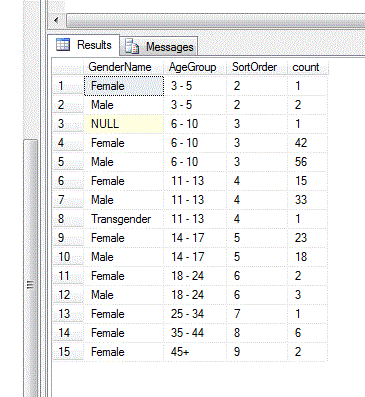Select row header 14

tap(68, 333)
